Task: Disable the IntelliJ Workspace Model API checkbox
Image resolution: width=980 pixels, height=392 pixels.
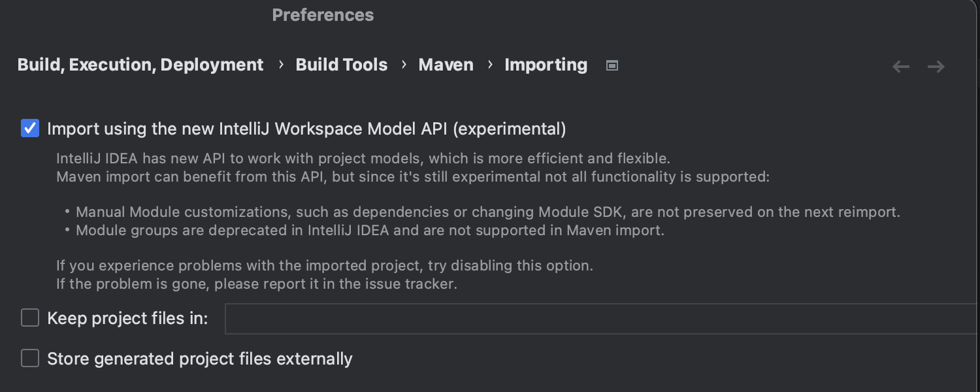Action: (x=30, y=128)
